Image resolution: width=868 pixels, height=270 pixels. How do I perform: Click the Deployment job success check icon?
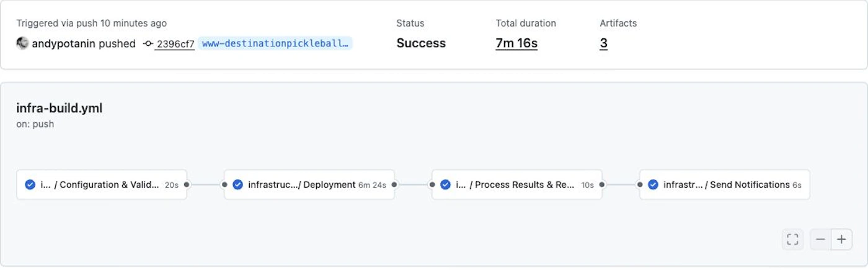click(x=237, y=185)
